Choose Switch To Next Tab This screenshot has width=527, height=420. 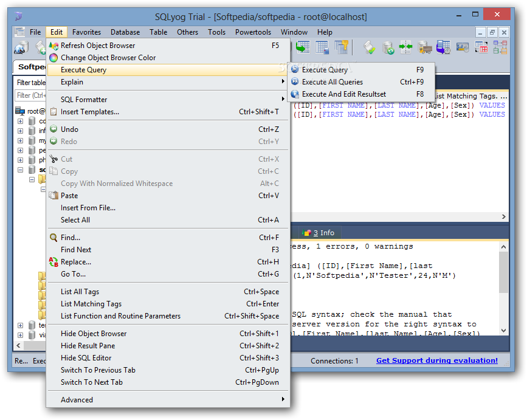[168, 382]
